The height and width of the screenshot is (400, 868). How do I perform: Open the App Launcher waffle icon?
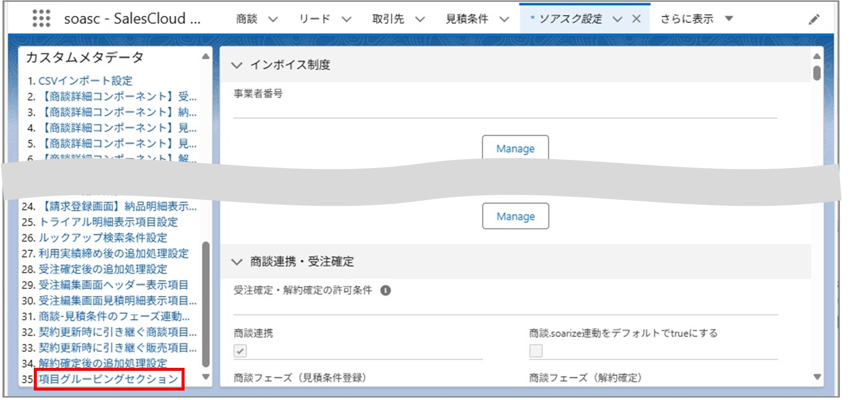[41, 18]
